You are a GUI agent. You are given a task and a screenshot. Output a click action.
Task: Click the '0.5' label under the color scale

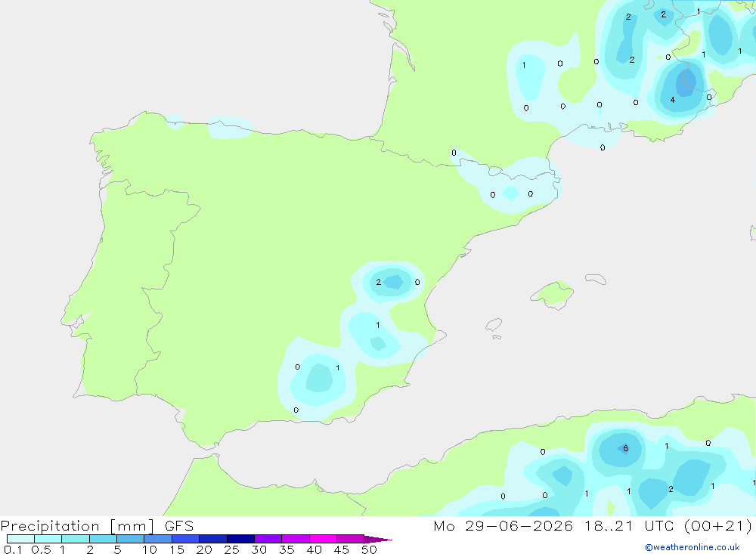tap(41, 549)
